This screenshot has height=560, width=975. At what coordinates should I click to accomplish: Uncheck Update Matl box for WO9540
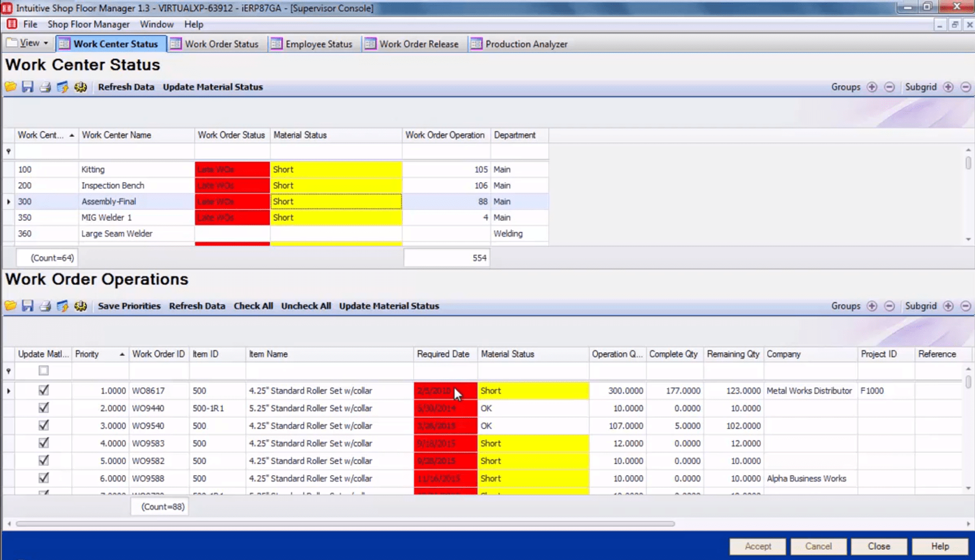pyautogui.click(x=43, y=425)
